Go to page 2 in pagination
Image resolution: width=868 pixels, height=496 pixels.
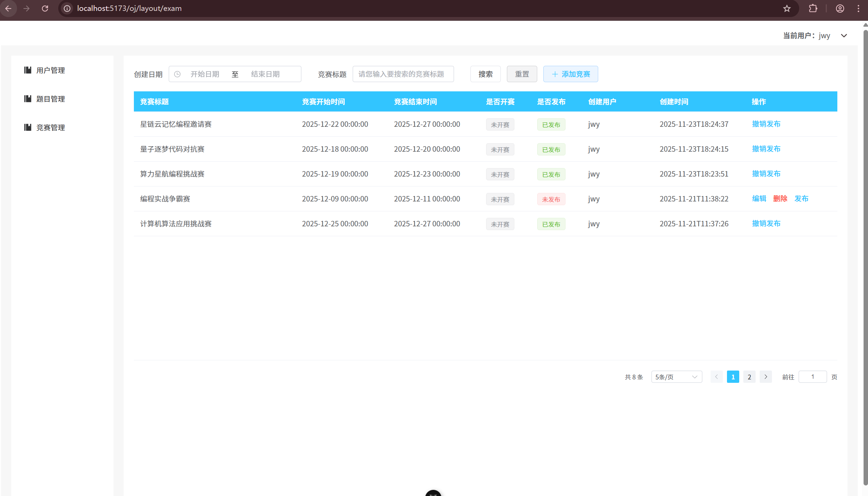point(749,377)
